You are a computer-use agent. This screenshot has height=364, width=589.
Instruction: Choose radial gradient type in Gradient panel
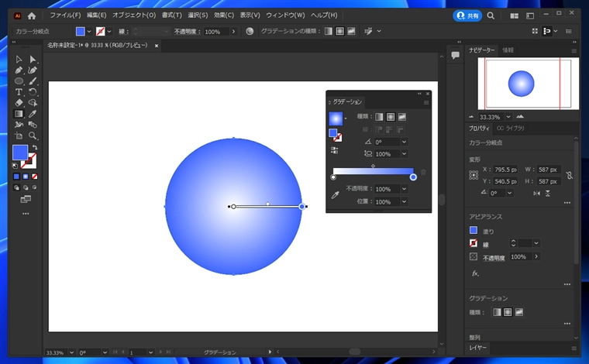(391, 117)
